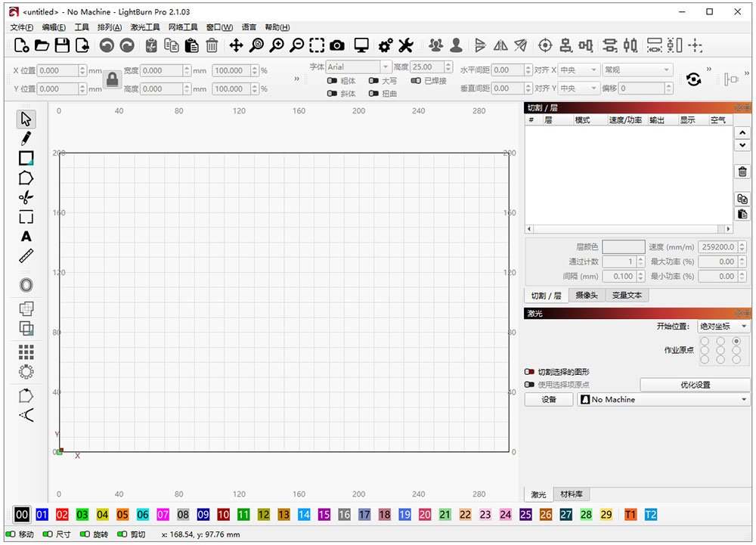
Task: Open the No Machine device dropdown
Action: (x=664, y=399)
